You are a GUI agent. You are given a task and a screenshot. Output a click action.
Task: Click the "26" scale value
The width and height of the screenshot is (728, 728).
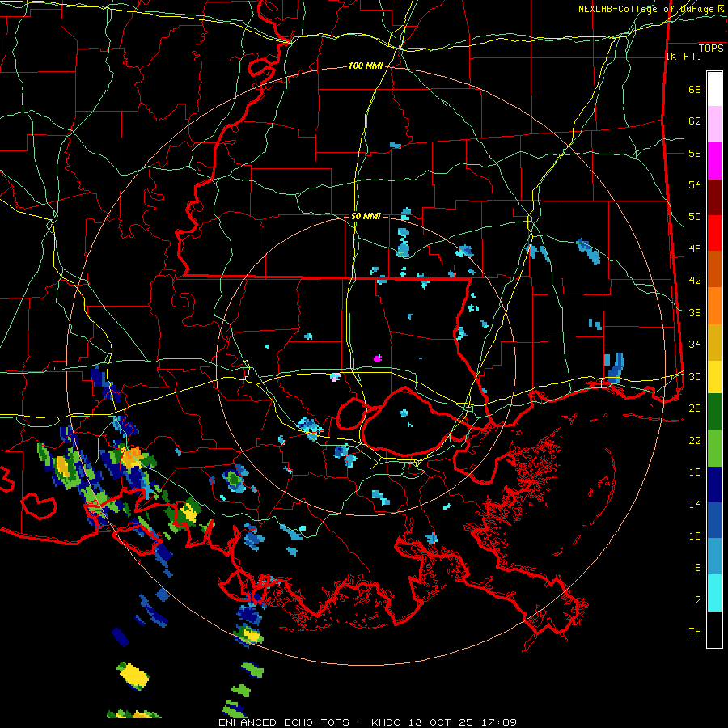pyautogui.click(x=695, y=408)
